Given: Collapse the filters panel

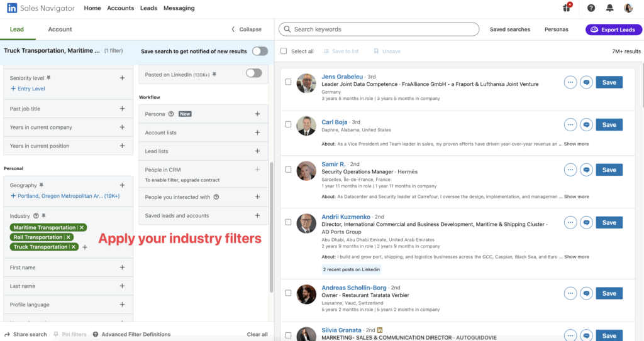Looking at the screenshot, I should coord(247,30).
